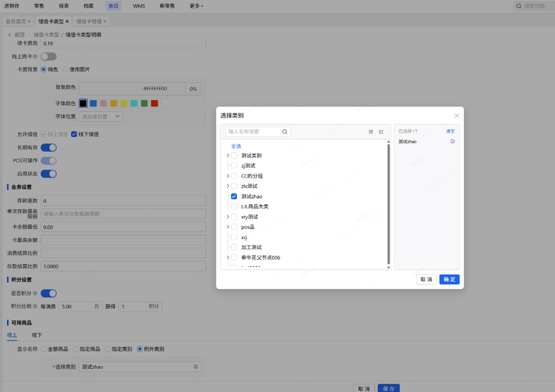The width and height of the screenshot is (555, 392).
Task: Click the top search function icon
Action: click(519, 6)
